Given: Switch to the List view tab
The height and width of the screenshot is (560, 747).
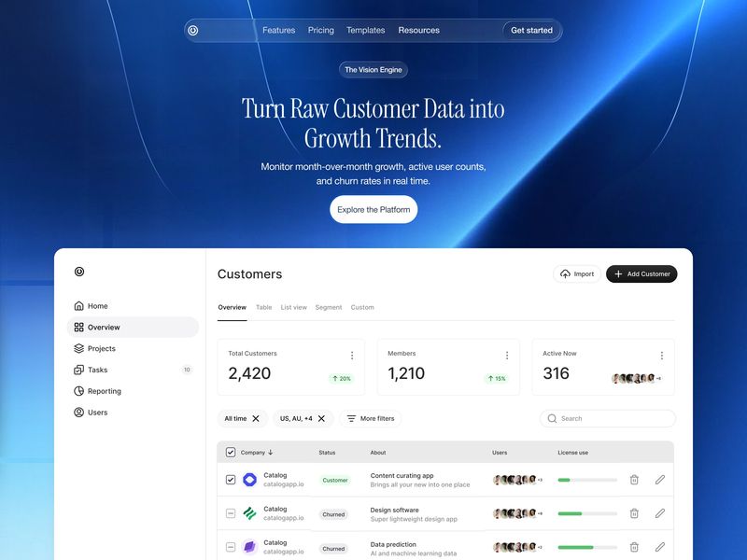Looking at the screenshot, I should [293, 308].
